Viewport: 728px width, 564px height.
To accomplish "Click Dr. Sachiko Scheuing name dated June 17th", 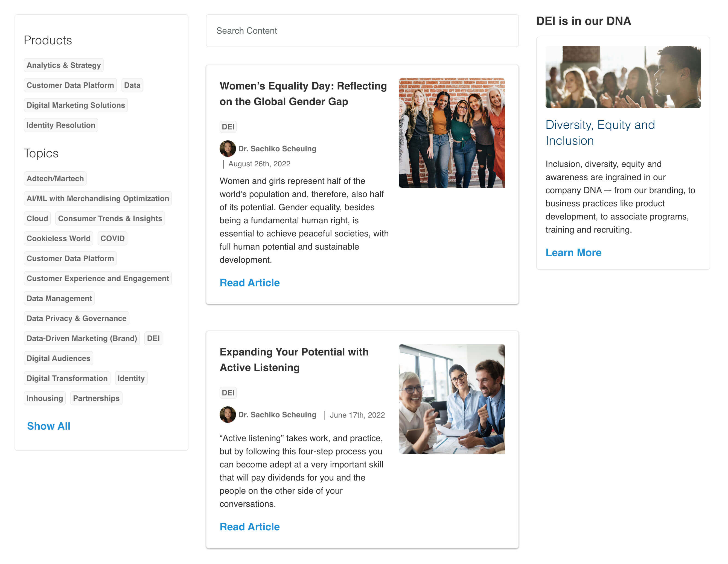I will tap(277, 415).
